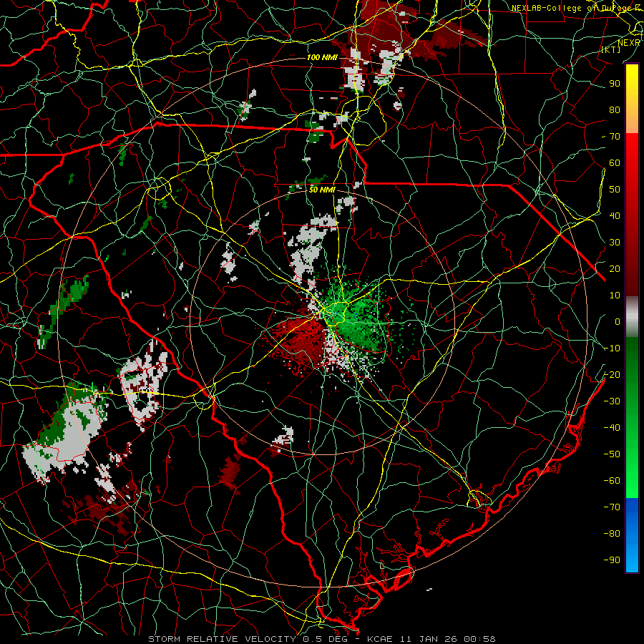The height and width of the screenshot is (644, 644).
Task: Select the -70 knot scale value
Action: click(612, 507)
